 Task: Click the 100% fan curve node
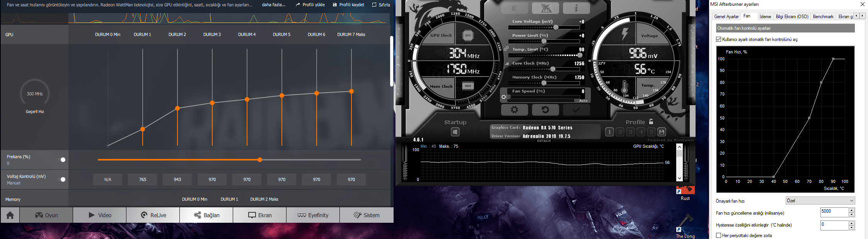click(833, 59)
